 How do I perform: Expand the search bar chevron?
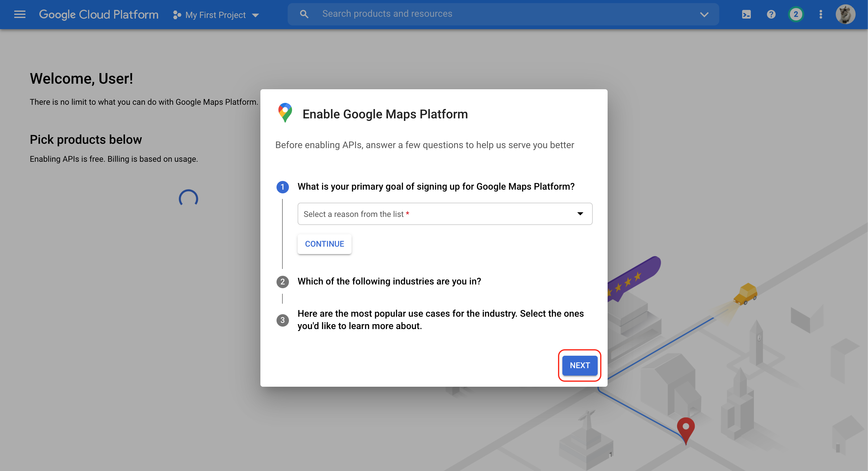[704, 15]
